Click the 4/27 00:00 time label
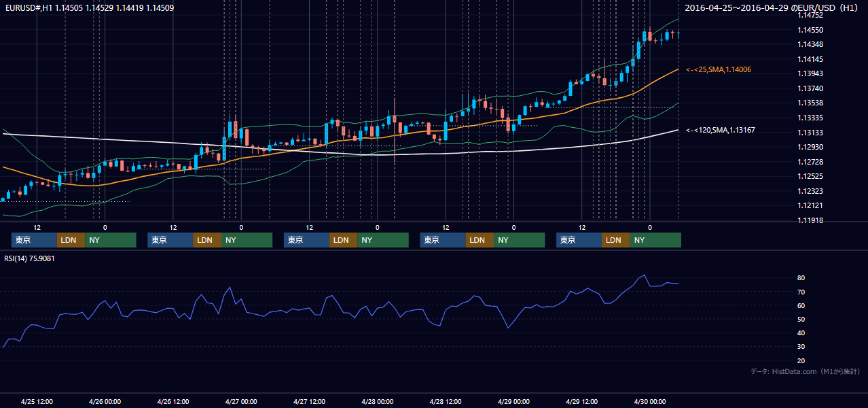868x408 pixels. (x=241, y=401)
